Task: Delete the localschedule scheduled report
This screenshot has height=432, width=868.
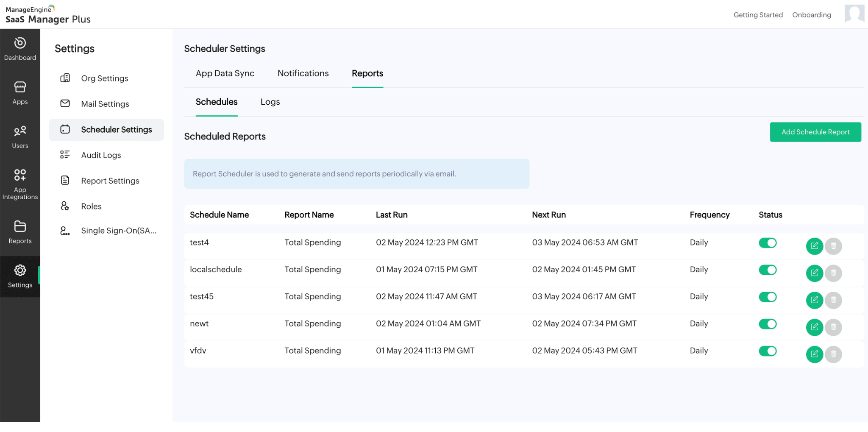Action: [833, 273]
